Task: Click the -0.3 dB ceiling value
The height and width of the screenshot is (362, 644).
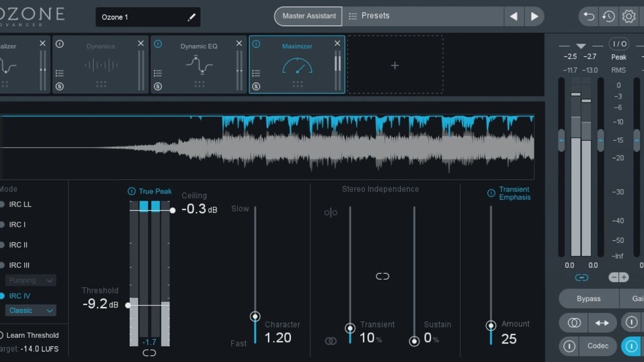Action: point(199,209)
